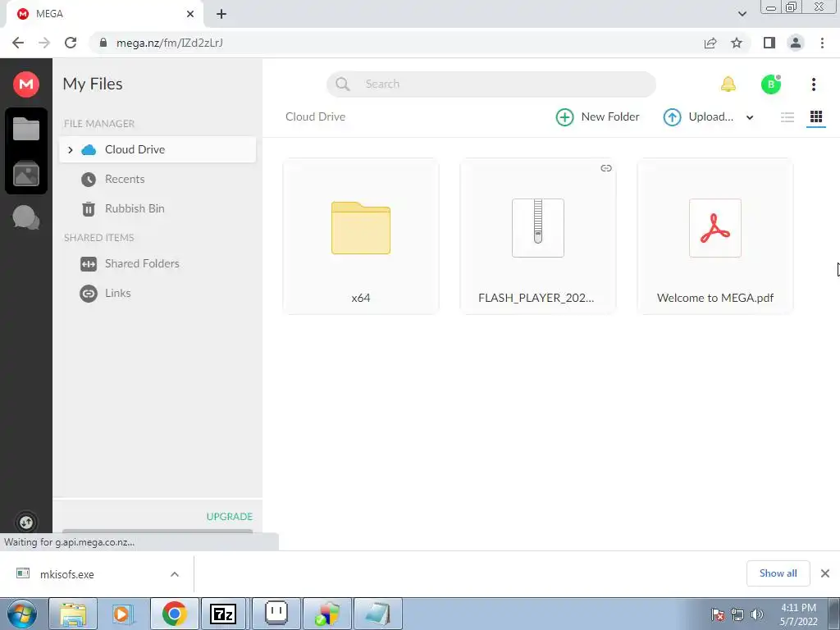840x630 pixels.
Task: Click the MEGA logo in sidebar
Action: (x=25, y=84)
